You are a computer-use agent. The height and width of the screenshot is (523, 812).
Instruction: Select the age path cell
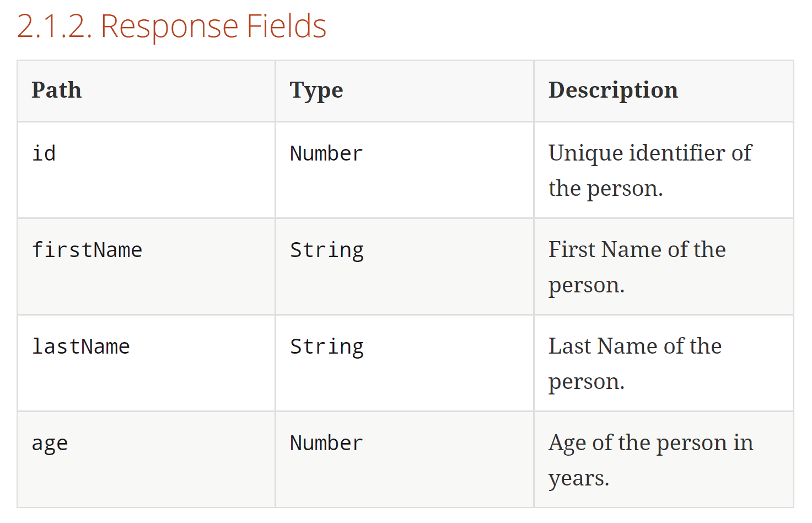pyautogui.click(x=50, y=444)
